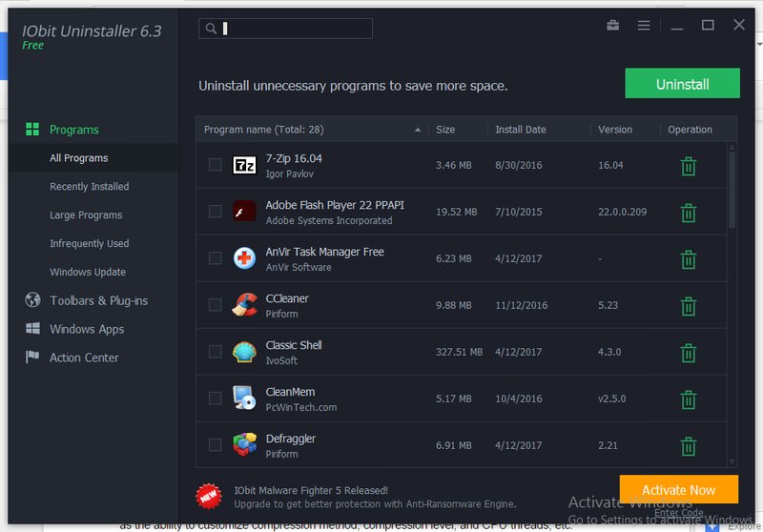The height and width of the screenshot is (532, 763).
Task: Open Large Programs list
Action: 86,215
